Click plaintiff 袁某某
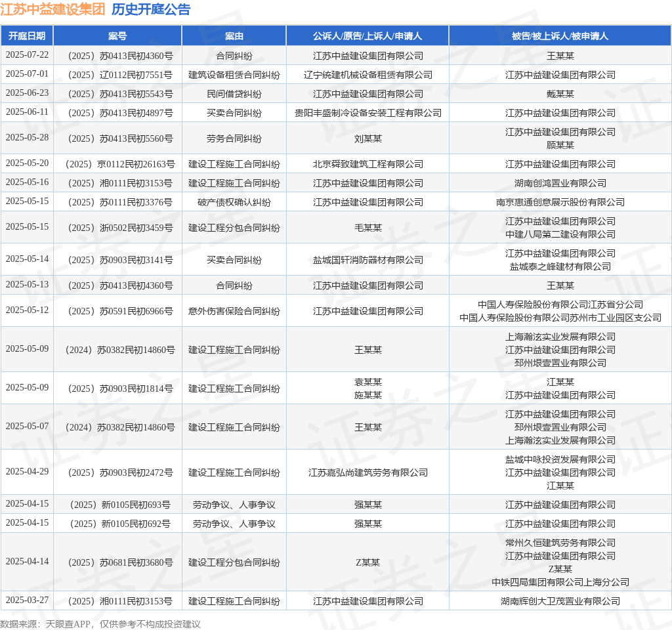The image size is (672, 630). click(x=367, y=383)
